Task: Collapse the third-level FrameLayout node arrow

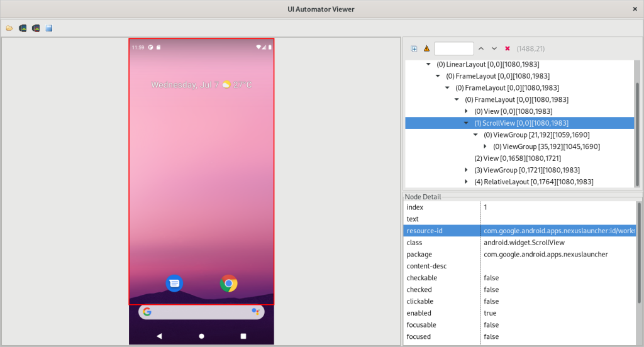Action: pos(457,99)
